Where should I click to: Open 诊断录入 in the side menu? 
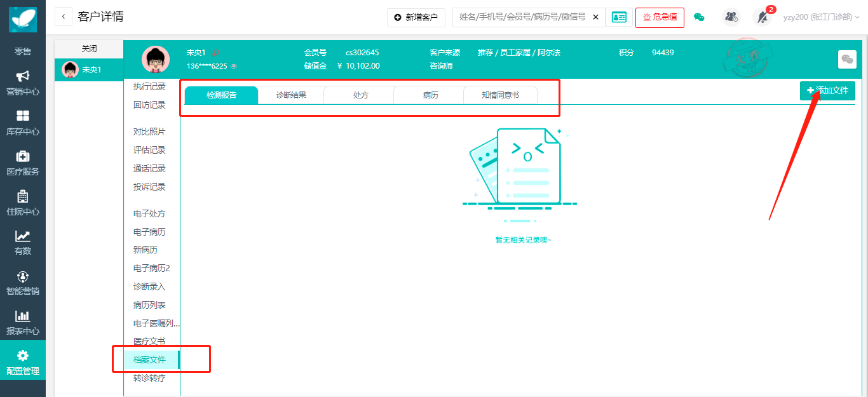tap(149, 286)
